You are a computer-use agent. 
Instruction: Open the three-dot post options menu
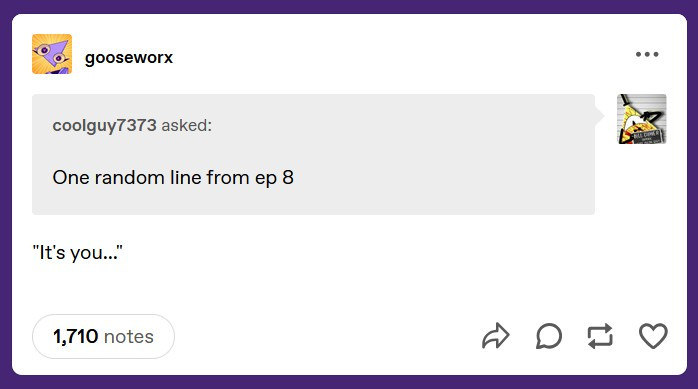(x=647, y=54)
